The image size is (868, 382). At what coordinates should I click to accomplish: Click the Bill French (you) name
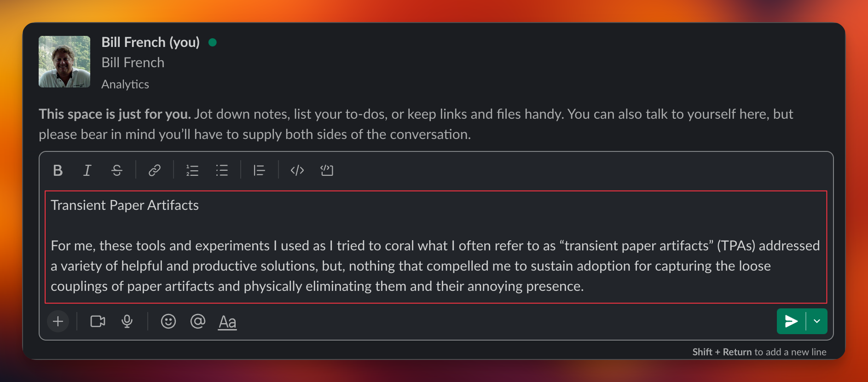click(x=150, y=42)
